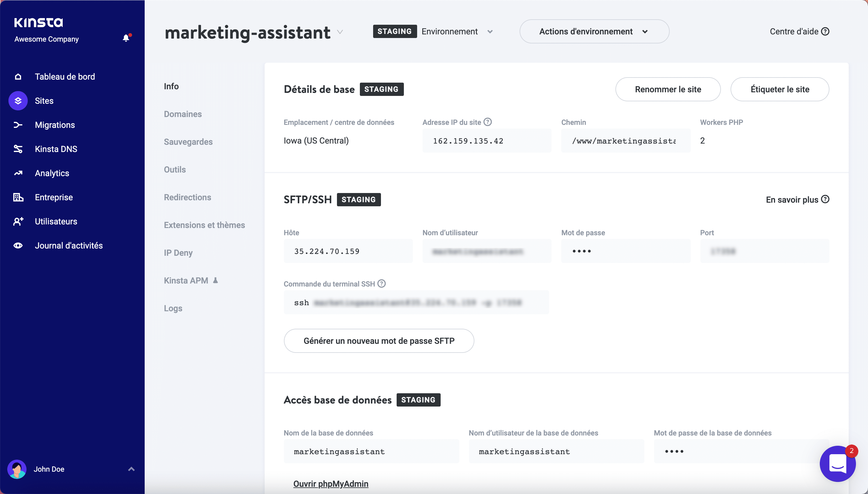Click the Kinsta APM beta flask icon
This screenshot has height=494, width=868.
pyautogui.click(x=215, y=280)
